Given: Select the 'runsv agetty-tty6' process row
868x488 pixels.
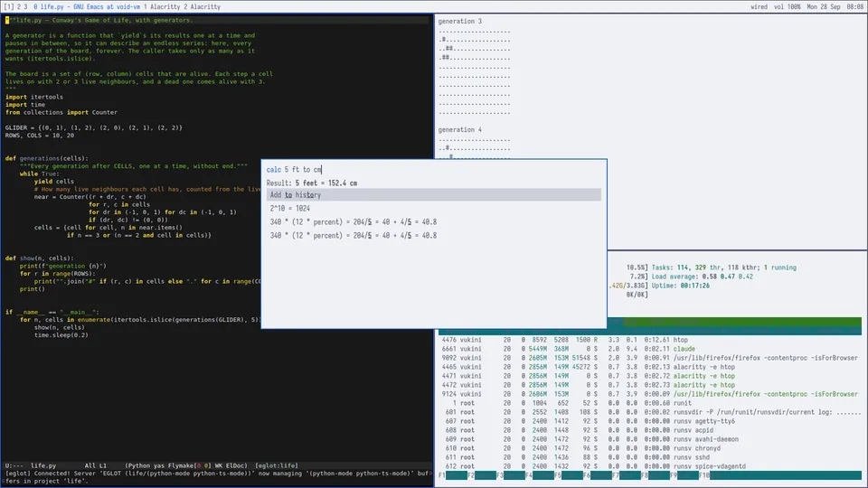Looking at the screenshot, I should 650,421.
